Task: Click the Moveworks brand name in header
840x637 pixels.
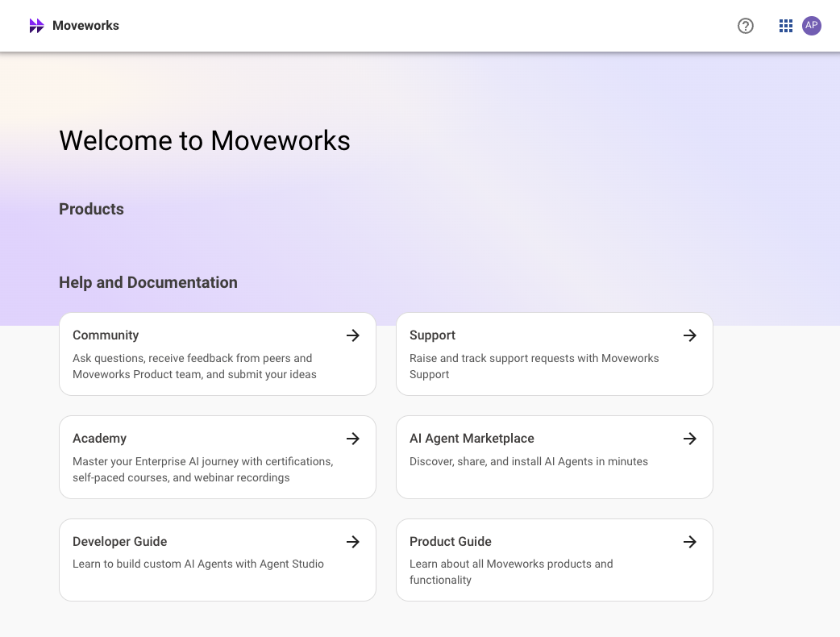Action: pos(85,26)
